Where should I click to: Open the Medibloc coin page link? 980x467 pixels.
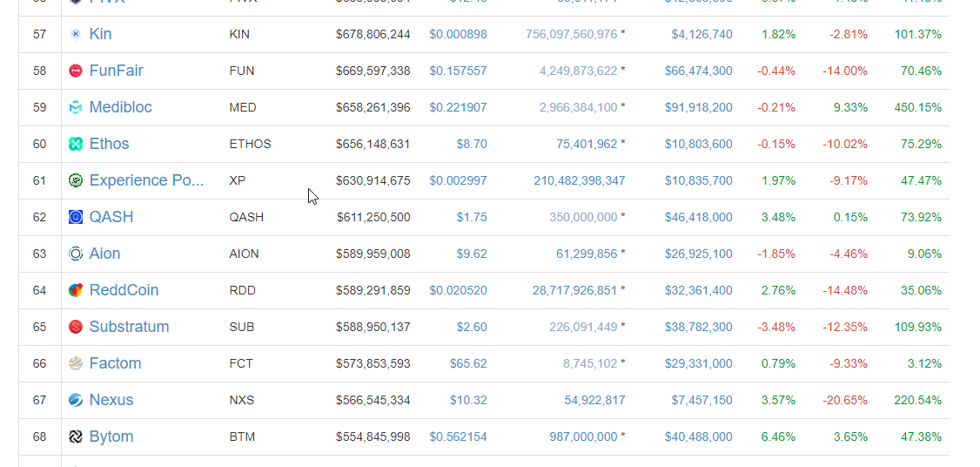[x=121, y=107]
